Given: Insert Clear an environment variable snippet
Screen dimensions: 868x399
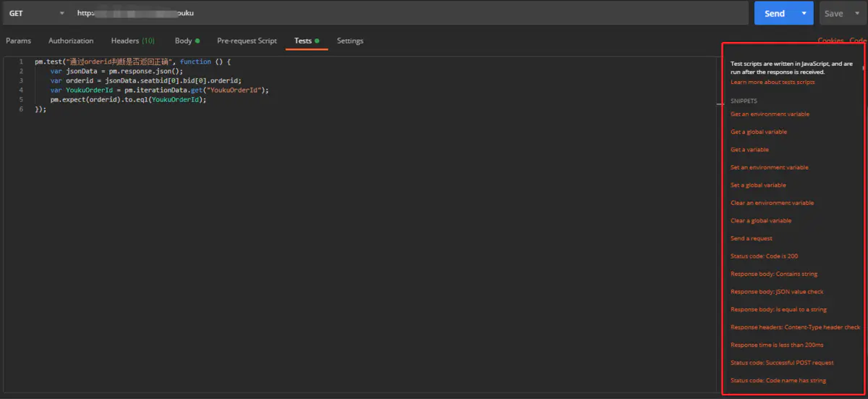Looking at the screenshot, I should coord(772,203).
